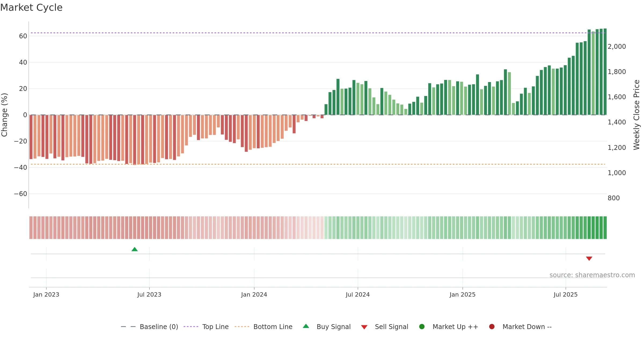Toggle the Sell Signal legend entry

(385, 327)
